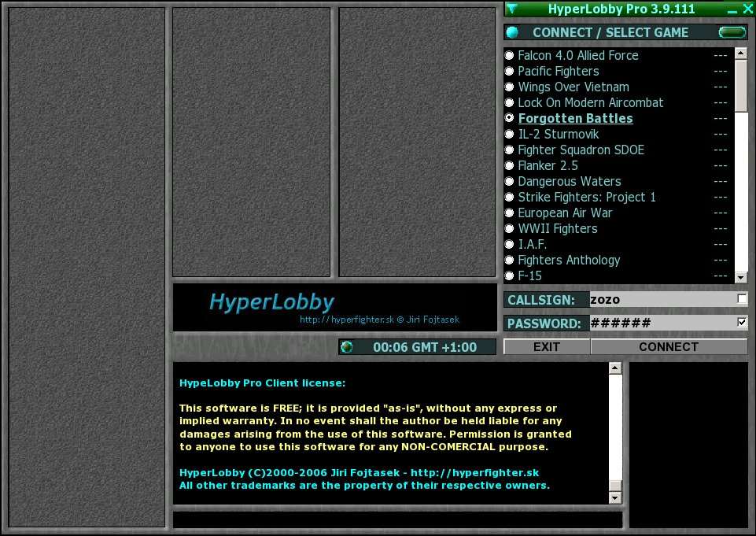This screenshot has width=756, height=536.
Task: Click the Strike Fighters: Project 1 game name
Action: coord(587,198)
